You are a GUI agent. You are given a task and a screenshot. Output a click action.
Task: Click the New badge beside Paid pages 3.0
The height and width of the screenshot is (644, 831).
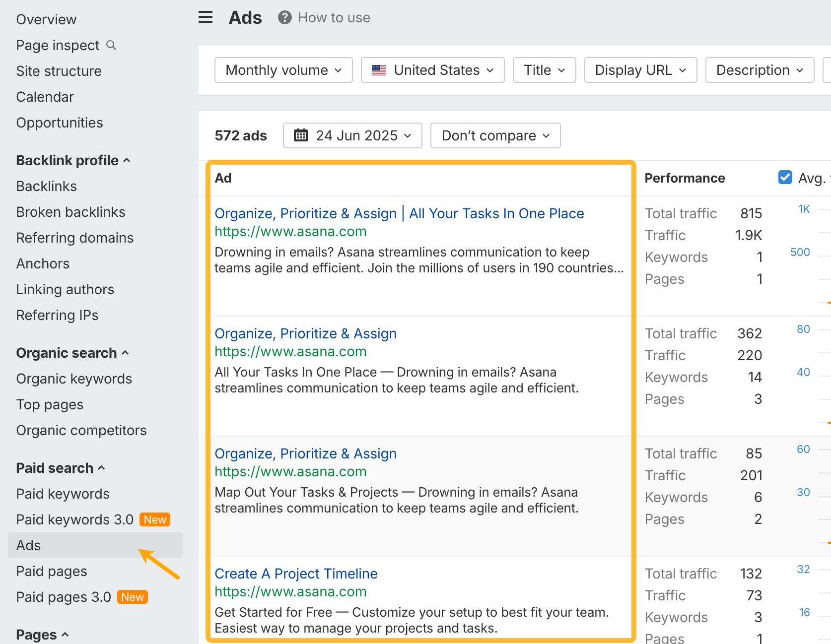132,597
